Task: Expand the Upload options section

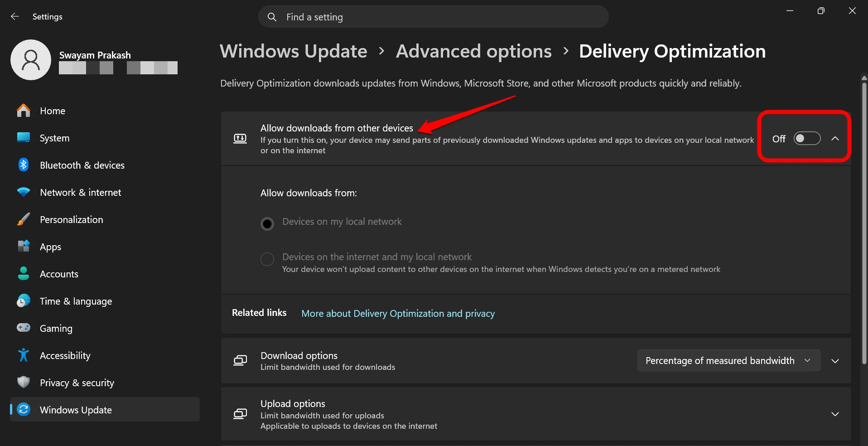Action: pyautogui.click(x=835, y=414)
